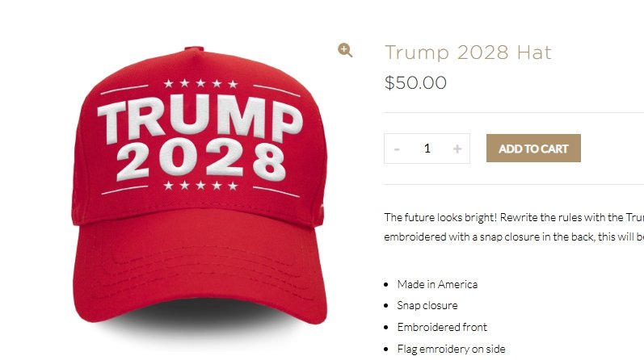644x360 pixels.
Task: Select the Snap closure bullet item
Action: click(427, 305)
